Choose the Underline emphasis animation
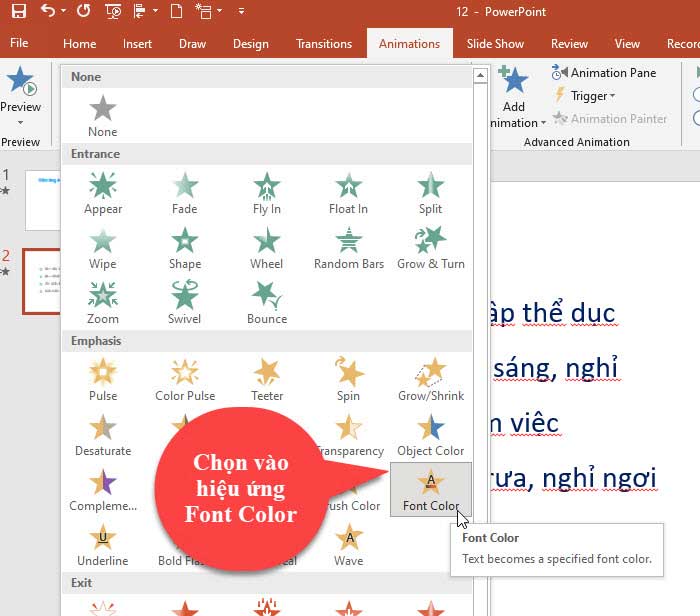This screenshot has height=616, width=700. pos(103,545)
